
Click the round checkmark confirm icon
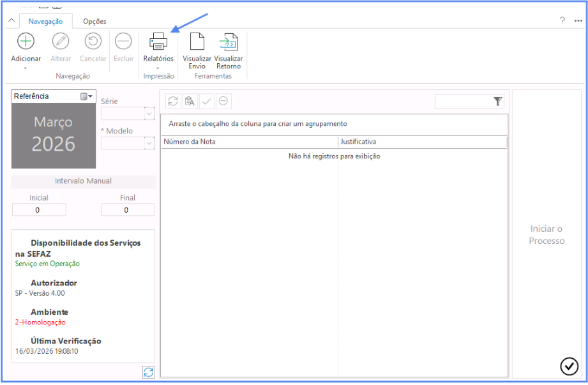[x=569, y=366]
